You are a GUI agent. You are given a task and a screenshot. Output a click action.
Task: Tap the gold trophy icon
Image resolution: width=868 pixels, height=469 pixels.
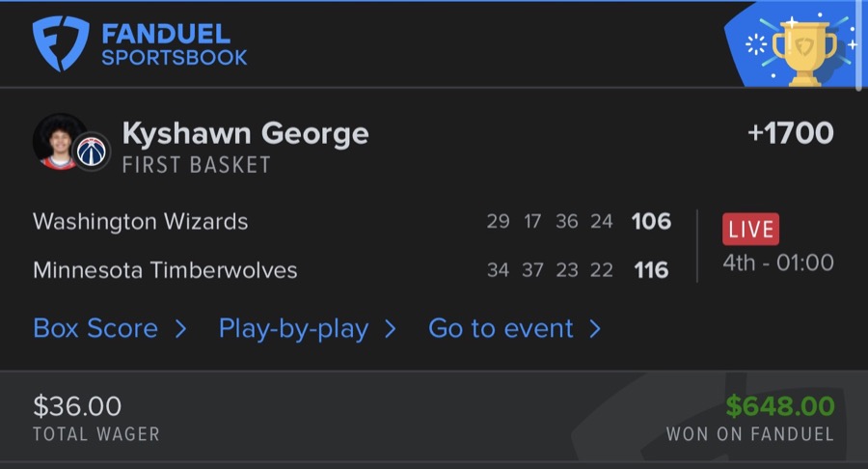click(x=803, y=51)
